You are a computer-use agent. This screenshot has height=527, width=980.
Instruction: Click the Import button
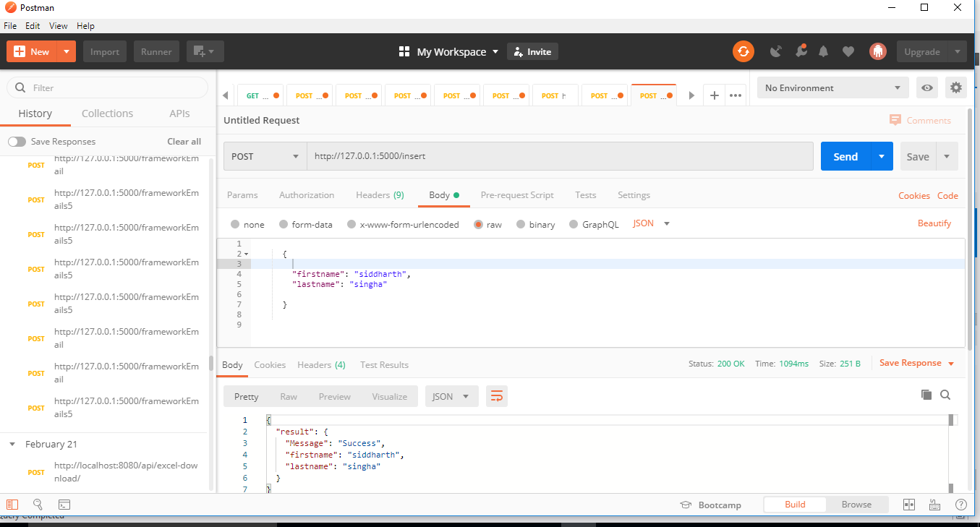pyautogui.click(x=105, y=51)
